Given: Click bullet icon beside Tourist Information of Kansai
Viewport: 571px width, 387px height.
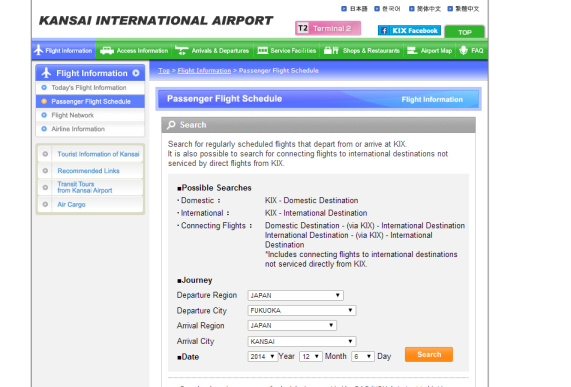Looking at the screenshot, I should [45, 154].
